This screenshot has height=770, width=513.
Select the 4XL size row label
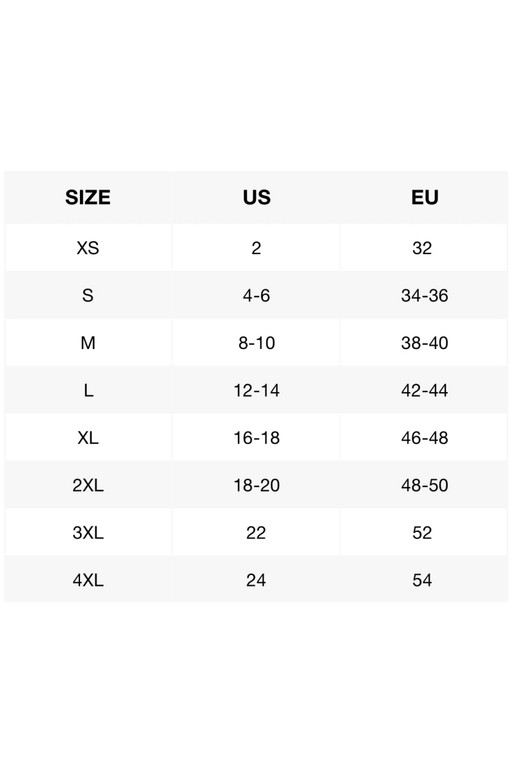point(88,580)
